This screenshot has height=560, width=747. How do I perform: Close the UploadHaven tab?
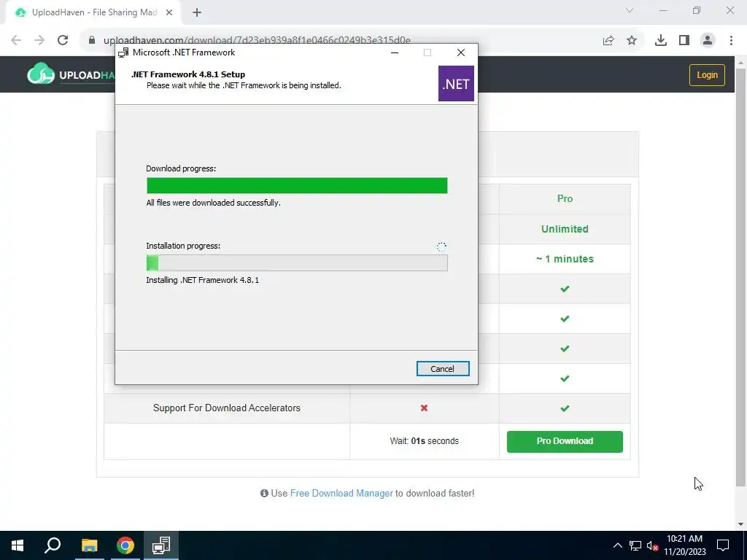169,13
